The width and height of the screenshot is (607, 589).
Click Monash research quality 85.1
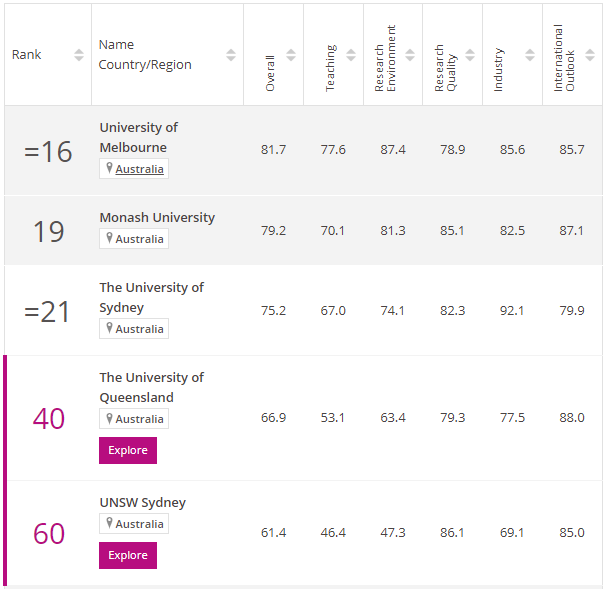point(452,231)
